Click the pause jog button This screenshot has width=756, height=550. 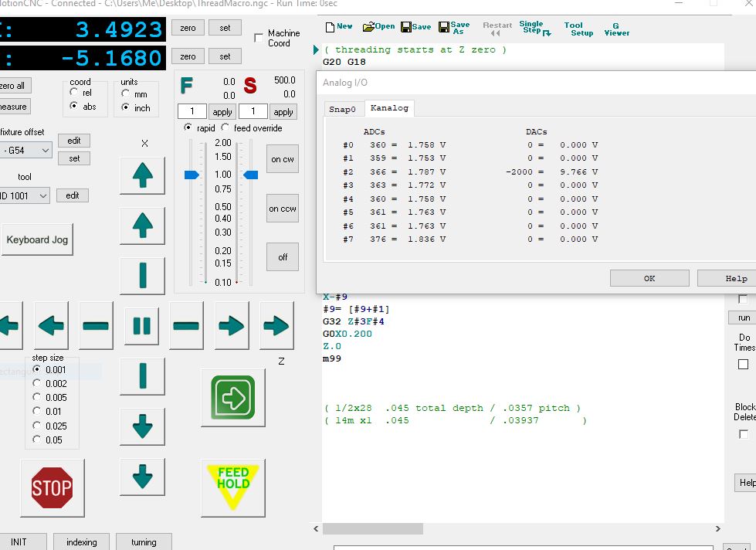click(142, 326)
